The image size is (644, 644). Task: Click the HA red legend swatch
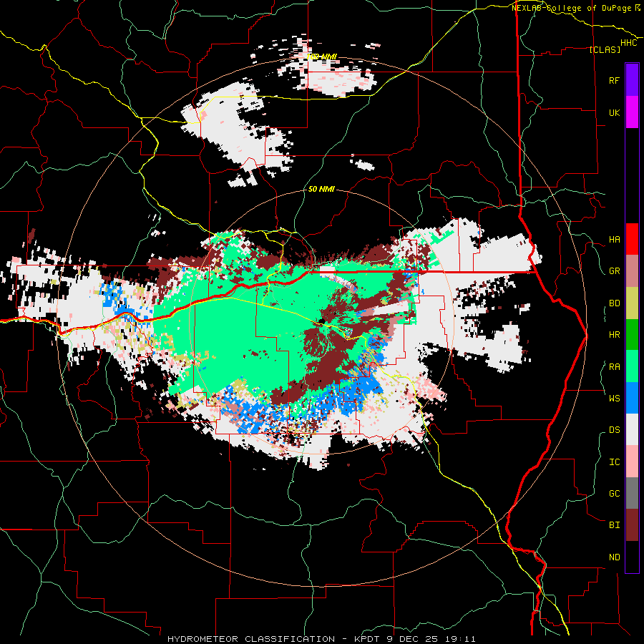632,239
